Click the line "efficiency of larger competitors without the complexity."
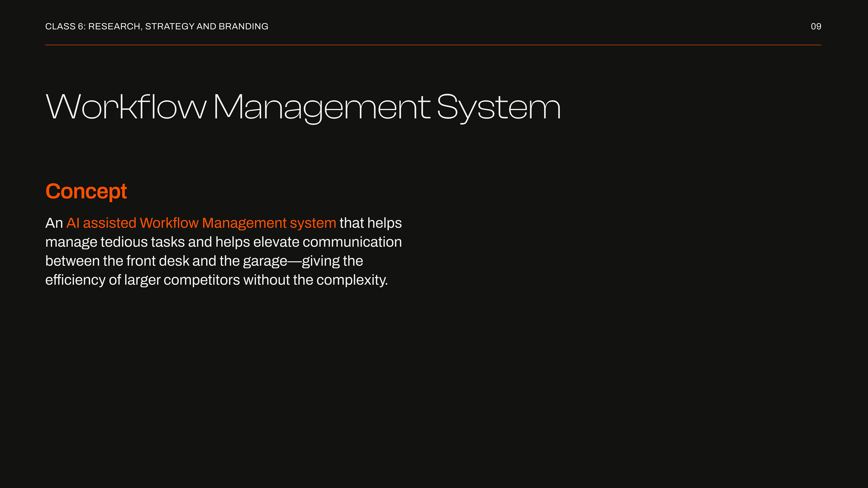 pyautogui.click(x=217, y=280)
